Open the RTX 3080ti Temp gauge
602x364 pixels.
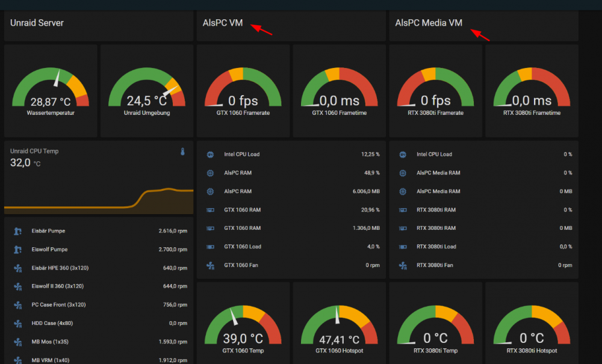436,323
